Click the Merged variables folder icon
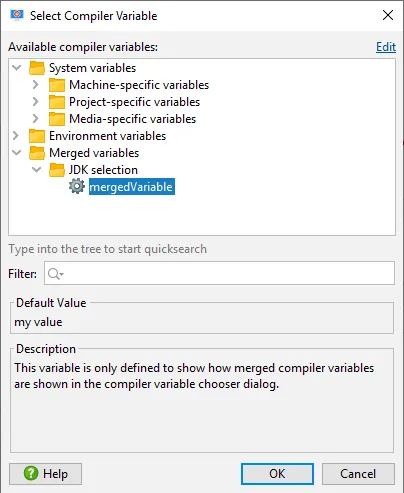Viewport: 404px width, 493px height. pos(37,153)
